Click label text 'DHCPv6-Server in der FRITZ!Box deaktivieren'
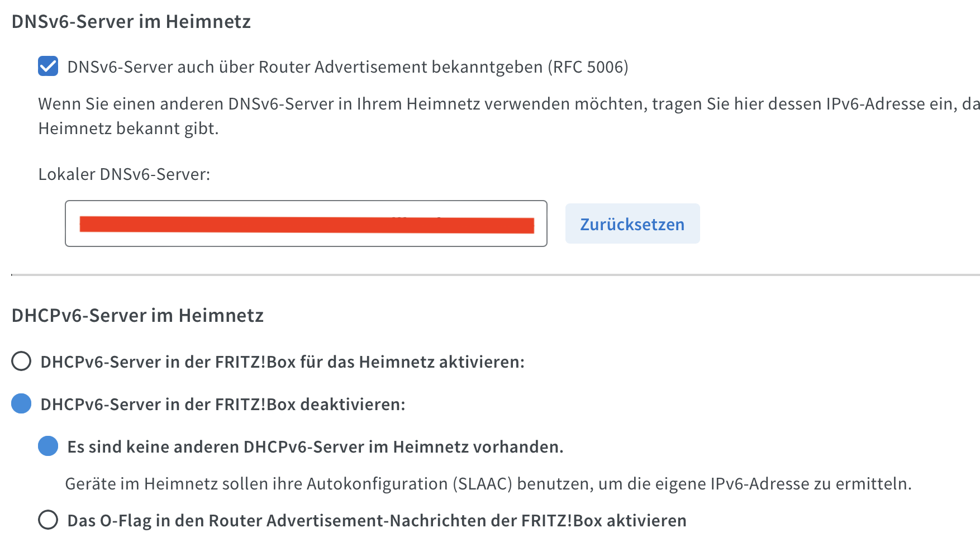The width and height of the screenshot is (980, 542). 223,405
